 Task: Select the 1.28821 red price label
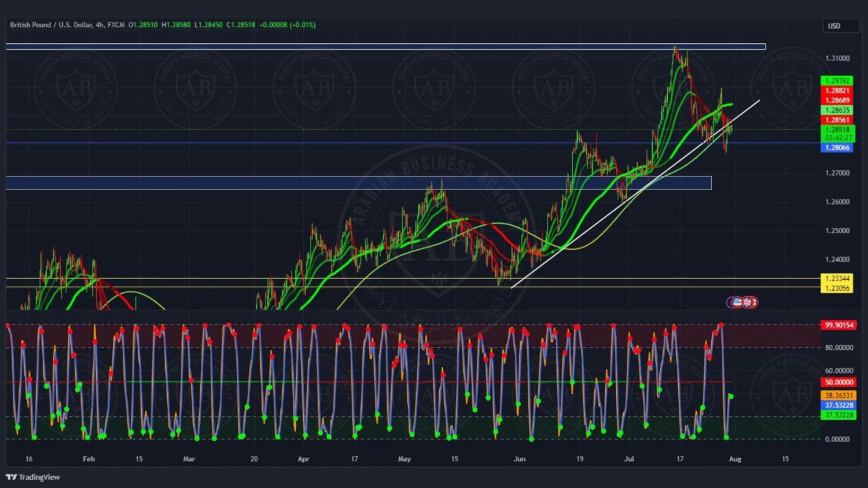click(x=837, y=91)
